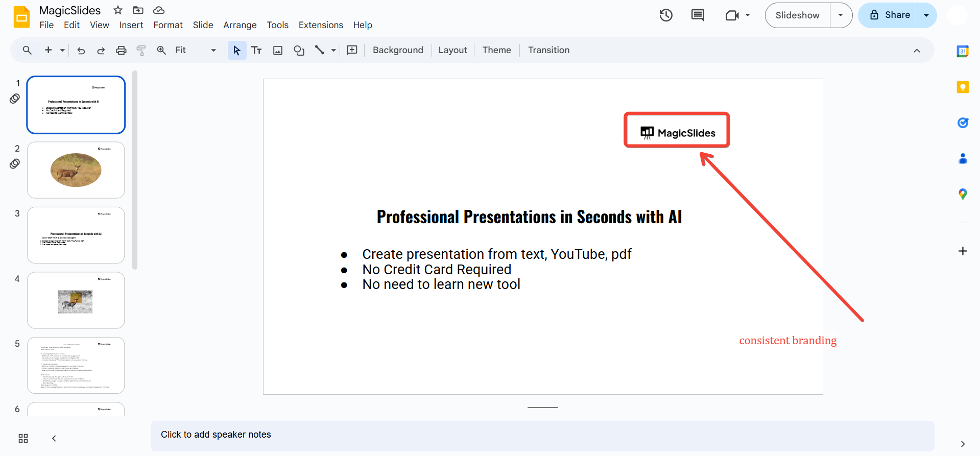The width and height of the screenshot is (980, 456).
Task: Open the Theme panel
Action: point(496,50)
